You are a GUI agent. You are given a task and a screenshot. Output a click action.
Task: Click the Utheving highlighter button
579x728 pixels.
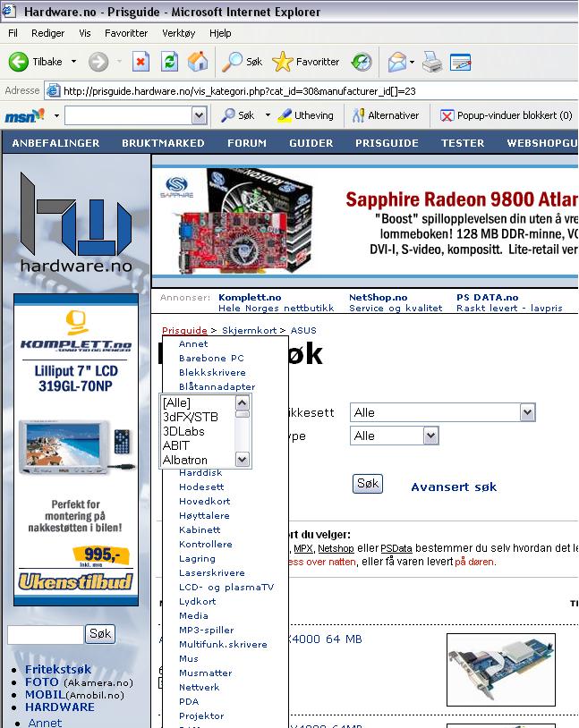click(305, 115)
